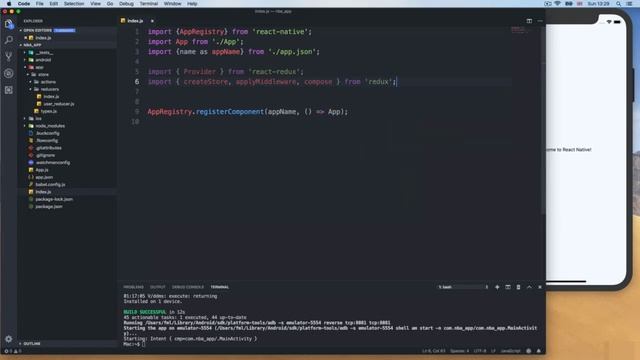Open the Edit menu
The image size is (640, 360).
53,4
